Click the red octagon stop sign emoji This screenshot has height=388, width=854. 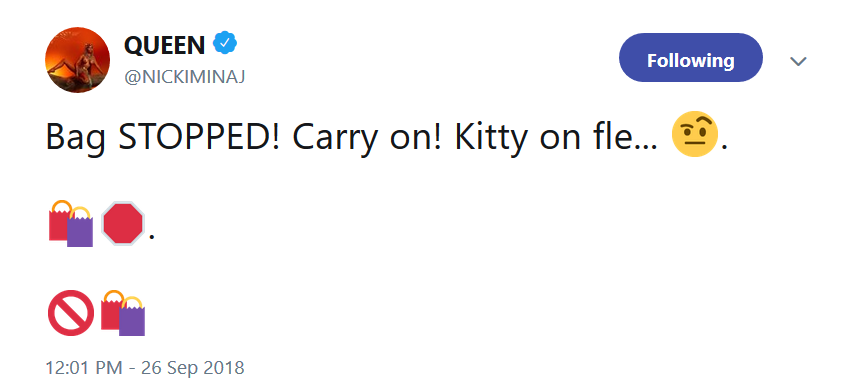click(x=123, y=223)
